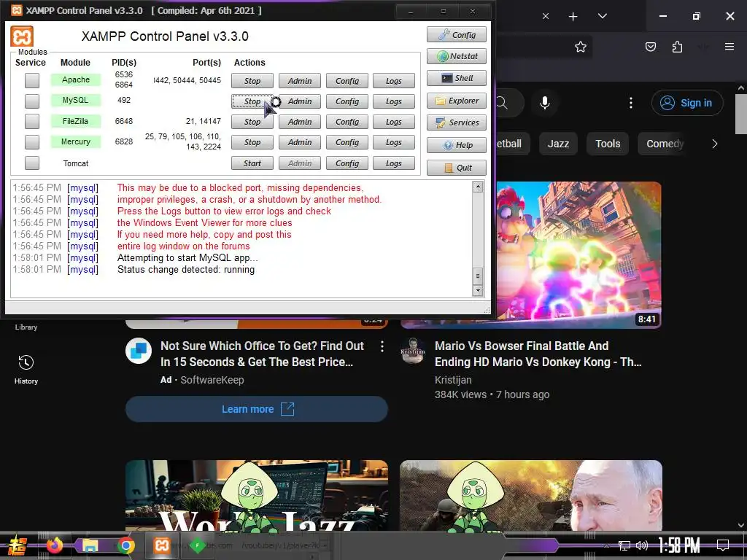Open XAMPP Help
This screenshot has height=560, width=747.
[x=457, y=145]
